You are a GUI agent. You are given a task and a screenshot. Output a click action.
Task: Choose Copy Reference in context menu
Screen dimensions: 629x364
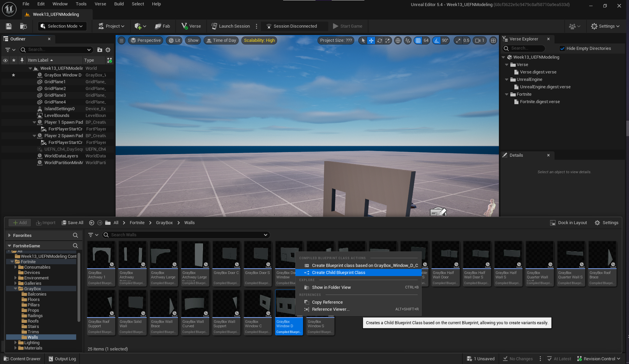click(359, 302)
